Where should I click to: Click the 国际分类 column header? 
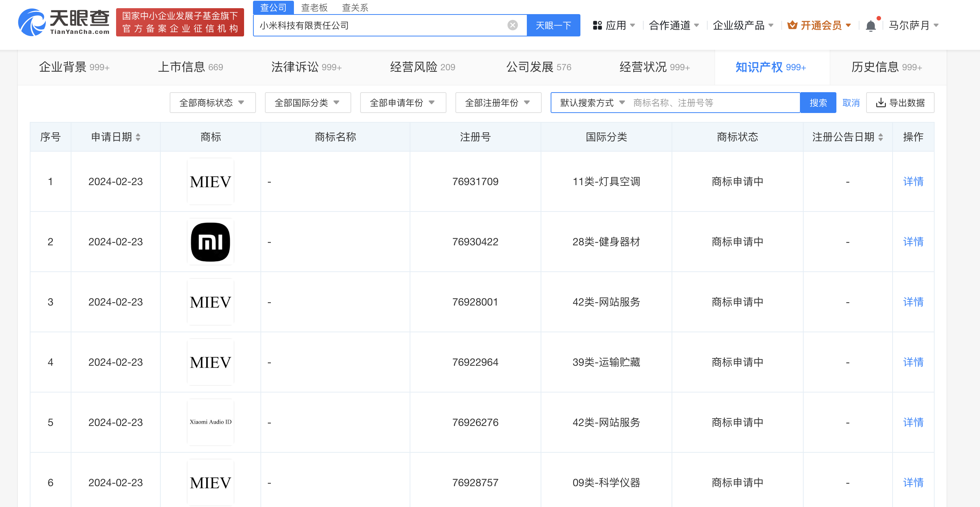pos(606,137)
